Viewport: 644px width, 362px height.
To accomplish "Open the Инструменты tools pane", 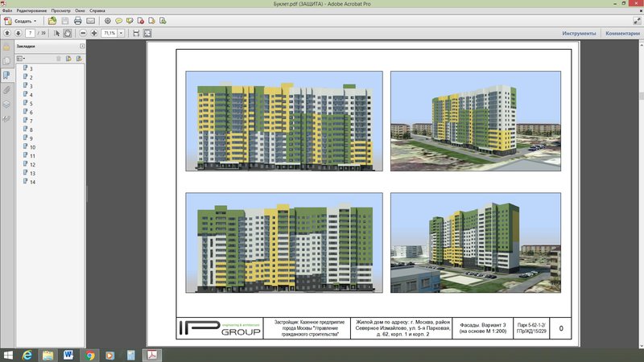I will 579,34.
